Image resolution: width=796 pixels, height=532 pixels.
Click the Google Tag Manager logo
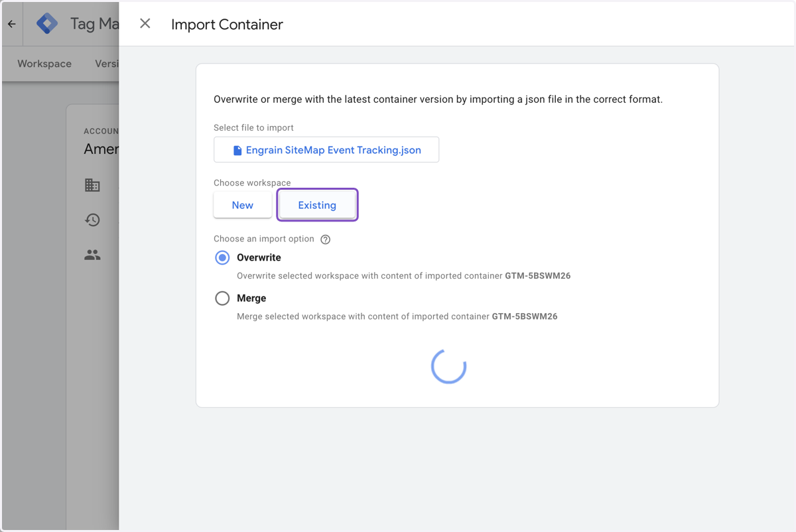(x=47, y=24)
